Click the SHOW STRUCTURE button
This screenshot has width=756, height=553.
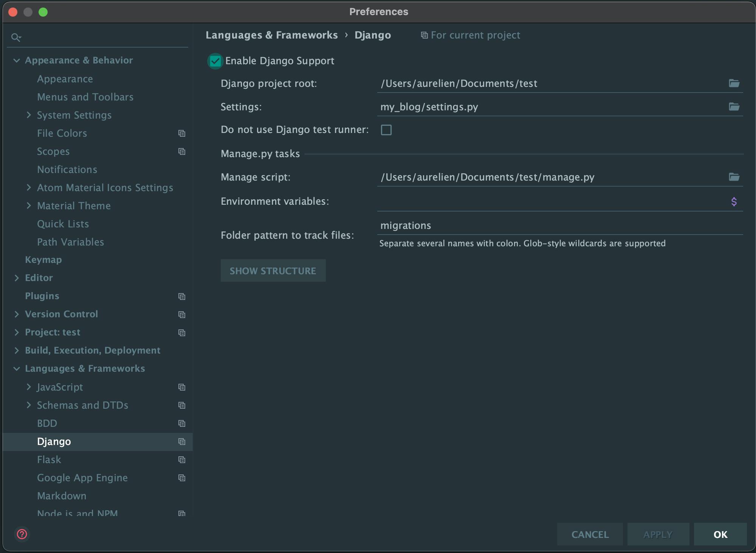[x=273, y=270]
